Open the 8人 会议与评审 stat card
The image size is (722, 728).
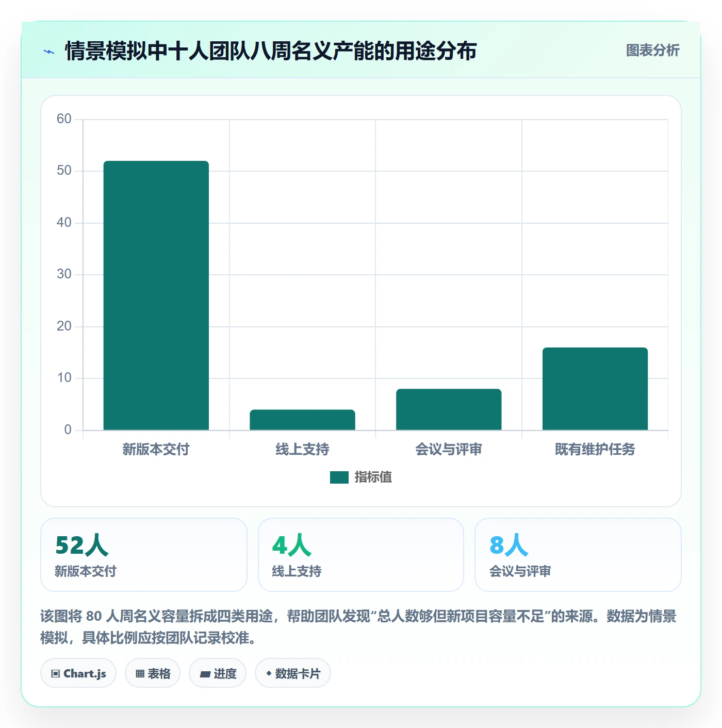(578, 555)
